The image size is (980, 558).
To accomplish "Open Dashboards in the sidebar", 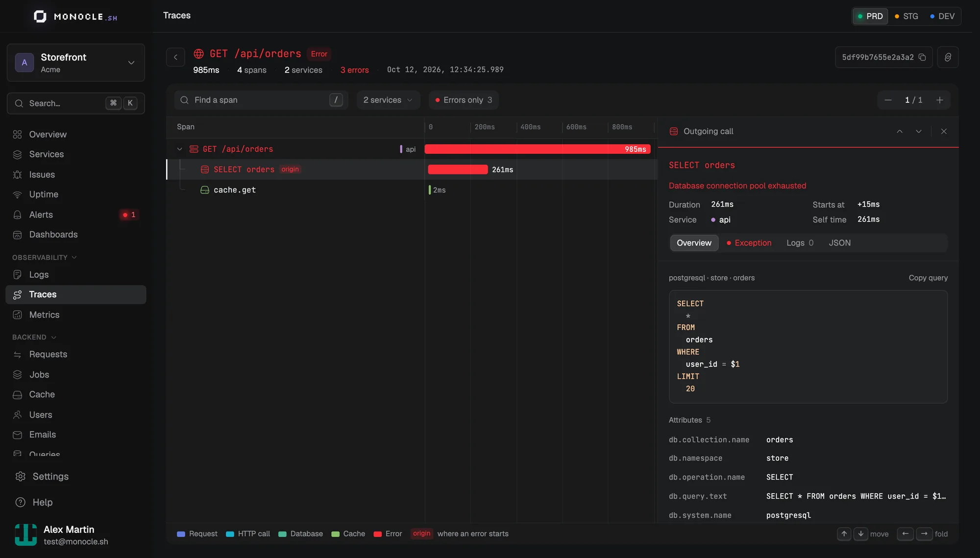I will 76,235.
